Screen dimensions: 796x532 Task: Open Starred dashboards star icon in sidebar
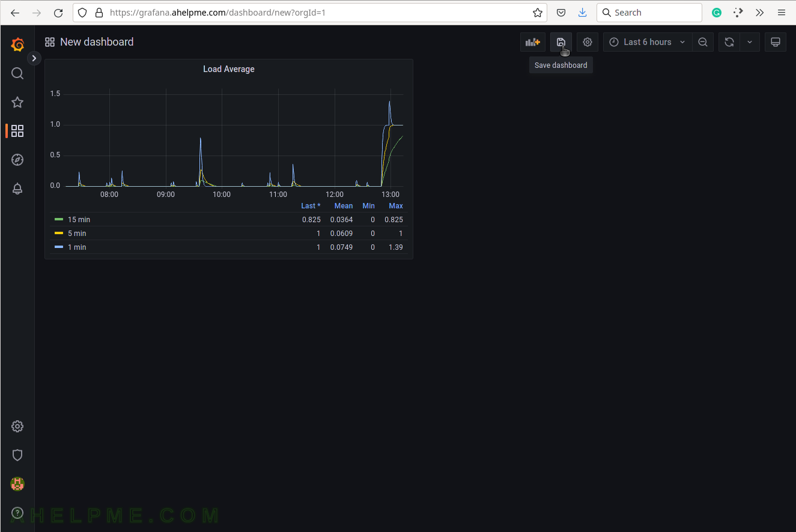(x=17, y=102)
